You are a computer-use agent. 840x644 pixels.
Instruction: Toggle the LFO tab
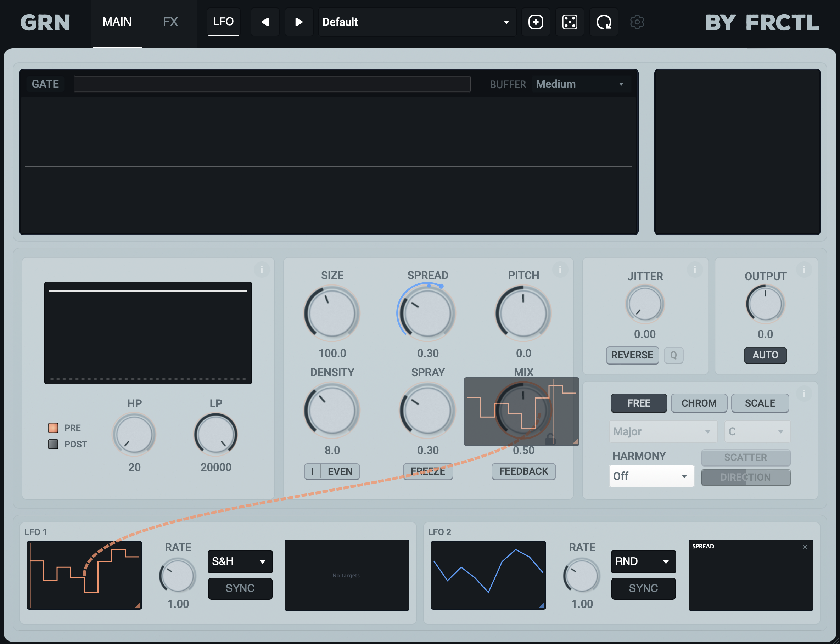(x=223, y=22)
